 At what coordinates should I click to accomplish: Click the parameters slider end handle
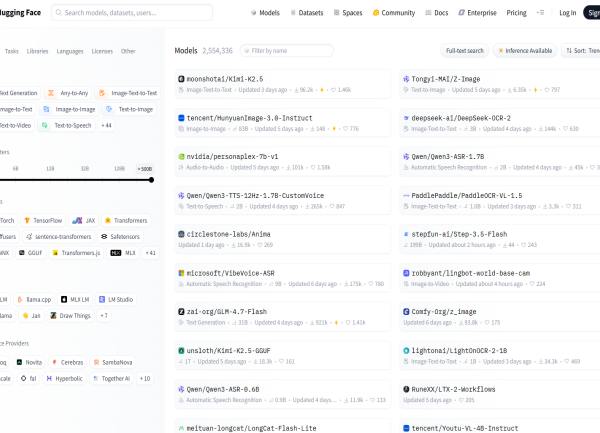point(152,180)
